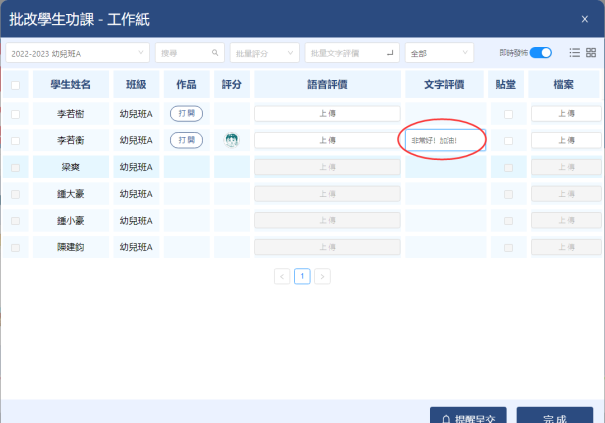Tick the 貼堂 checkbox in first row
Viewport: 605px width, 423px height.
click(x=508, y=114)
